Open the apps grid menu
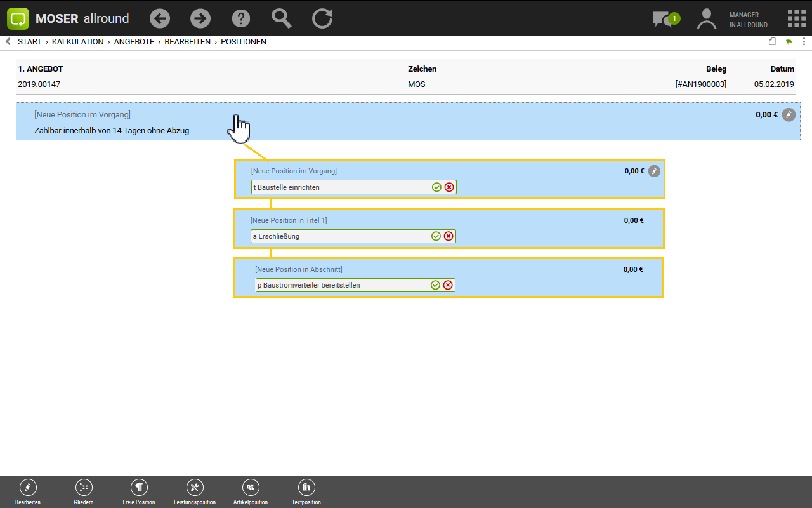 [x=796, y=18]
